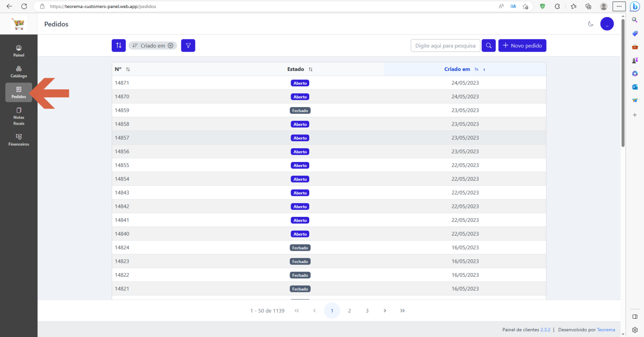Click the search magnifier button
The height and width of the screenshot is (337, 644).
[488, 46]
